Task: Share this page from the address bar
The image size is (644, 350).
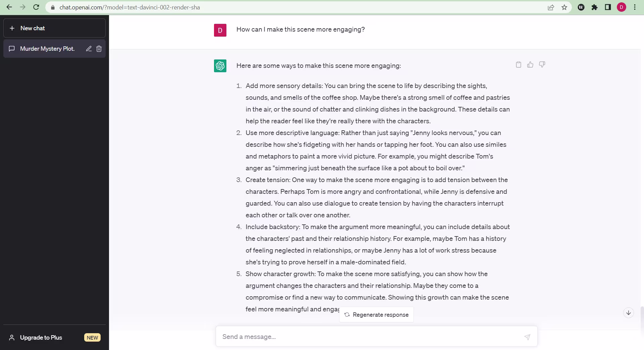Action: point(551,7)
